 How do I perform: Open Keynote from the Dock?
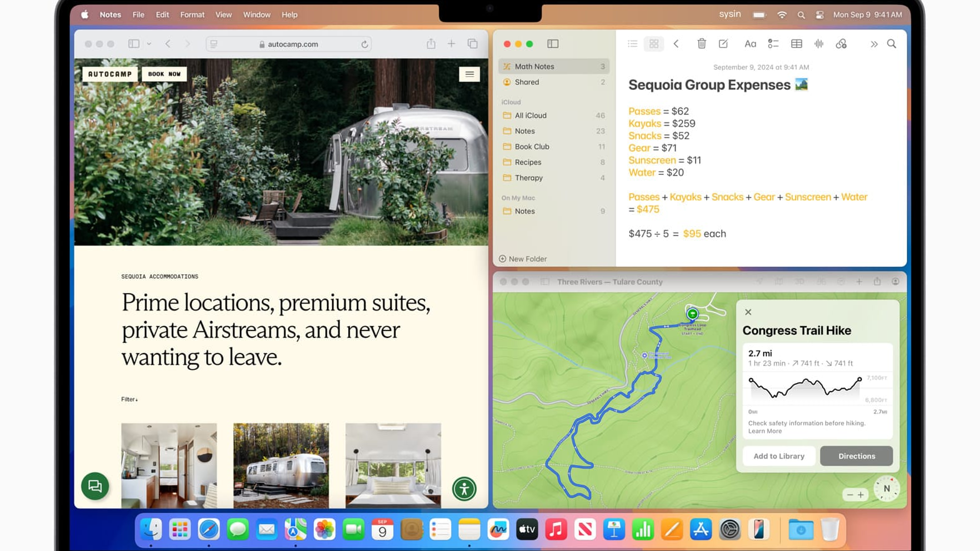pyautogui.click(x=614, y=530)
